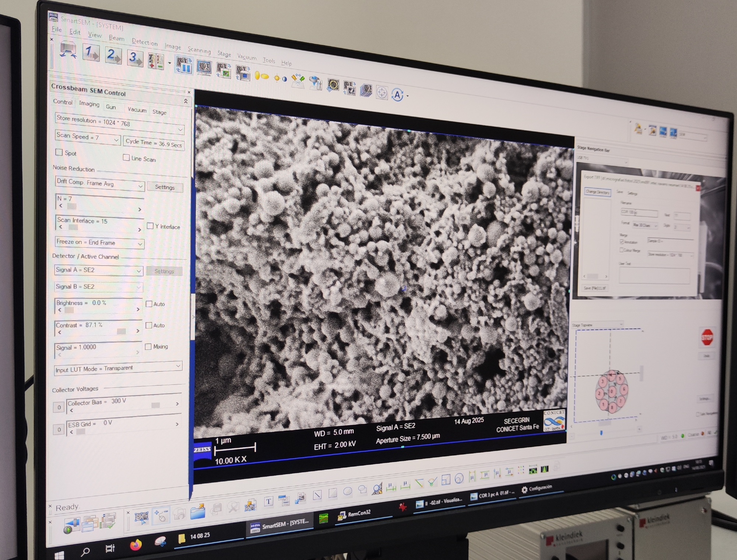Viewport: 737px width, 560px height.
Task: Expand the Signal A = SE2 dropdown
Action: click(x=139, y=271)
